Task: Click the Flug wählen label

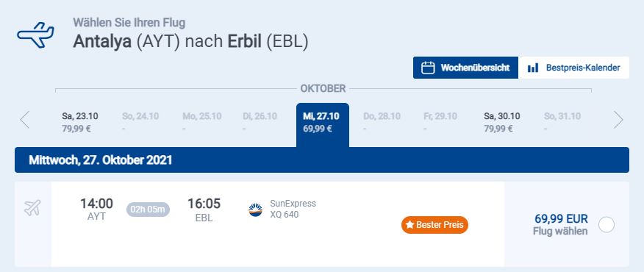Action: click(x=560, y=232)
